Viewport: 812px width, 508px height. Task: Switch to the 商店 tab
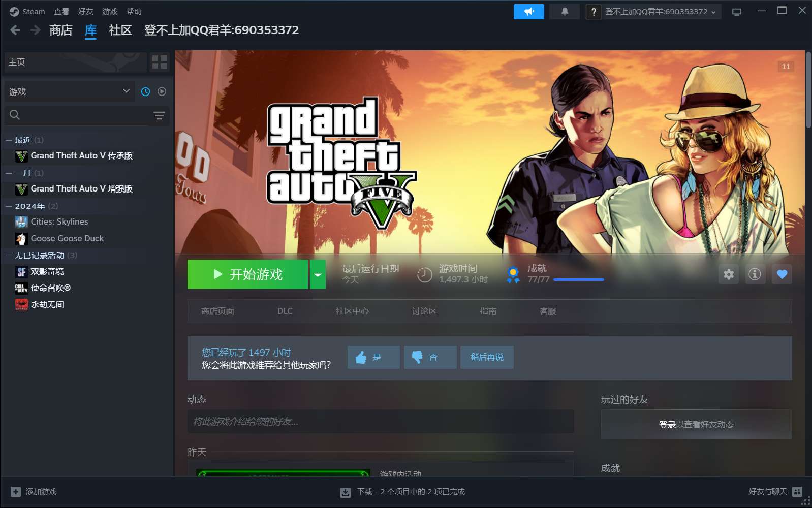[61, 30]
